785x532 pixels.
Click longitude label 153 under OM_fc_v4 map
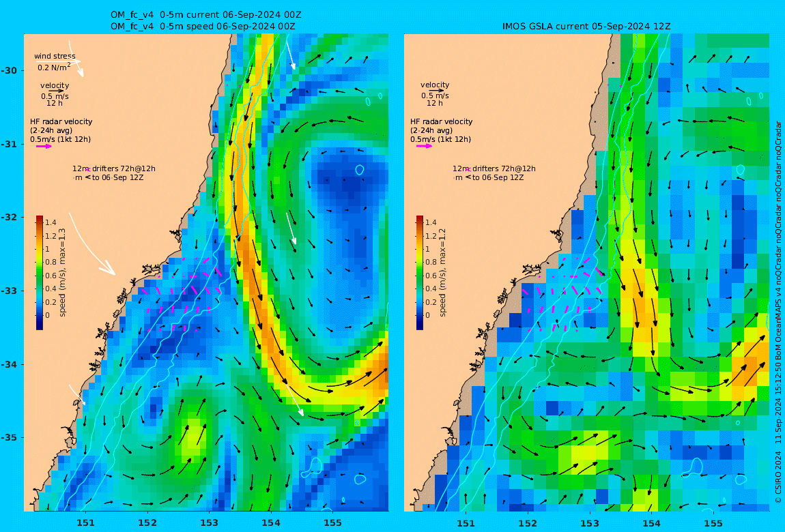pyautogui.click(x=210, y=522)
